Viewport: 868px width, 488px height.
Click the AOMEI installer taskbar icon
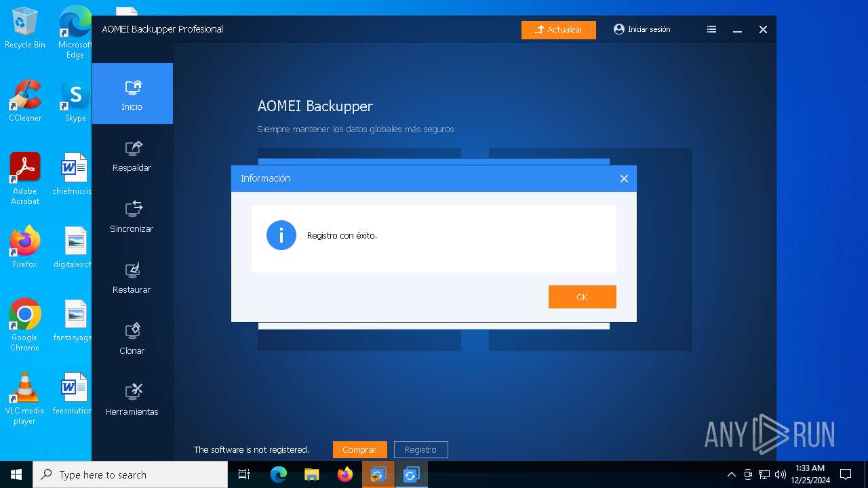[x=378, y=474]
